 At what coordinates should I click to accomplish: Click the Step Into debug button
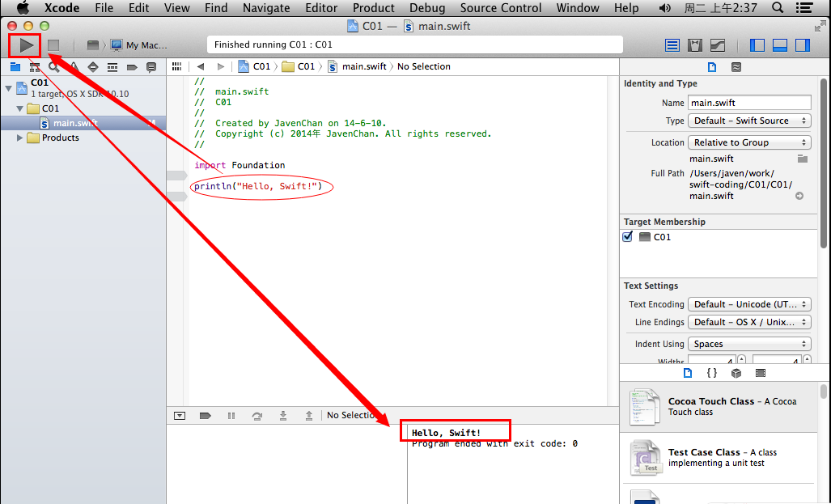tap(283, 416)
